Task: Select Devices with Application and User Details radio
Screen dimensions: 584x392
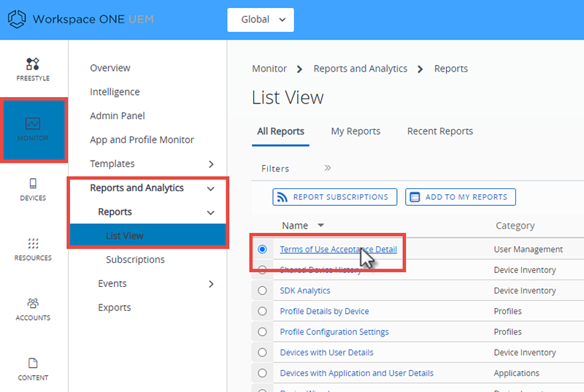Action: point(262,373)
